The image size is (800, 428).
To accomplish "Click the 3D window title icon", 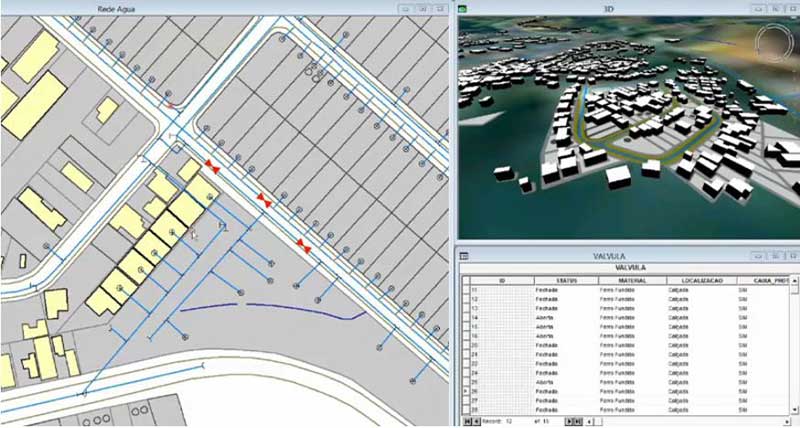I will (x=465, y=9).
